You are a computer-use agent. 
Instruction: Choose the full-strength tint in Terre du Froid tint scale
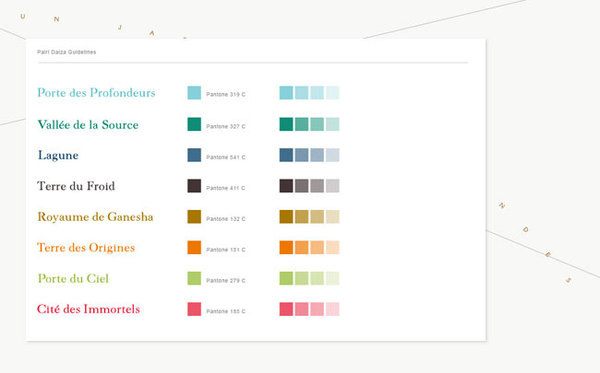click(x=286, y=186)
